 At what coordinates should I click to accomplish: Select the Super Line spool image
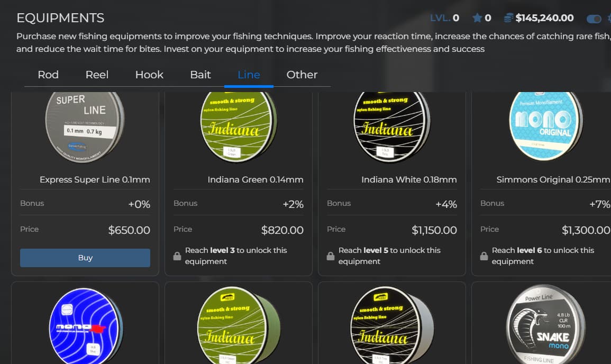pos(85,126)
